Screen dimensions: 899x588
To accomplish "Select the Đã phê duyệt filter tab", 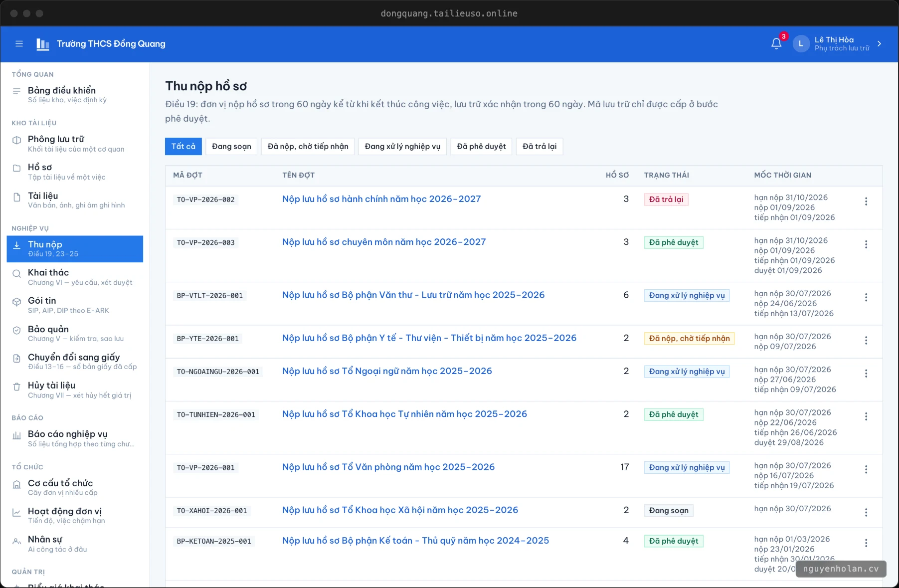I will 481,146.
